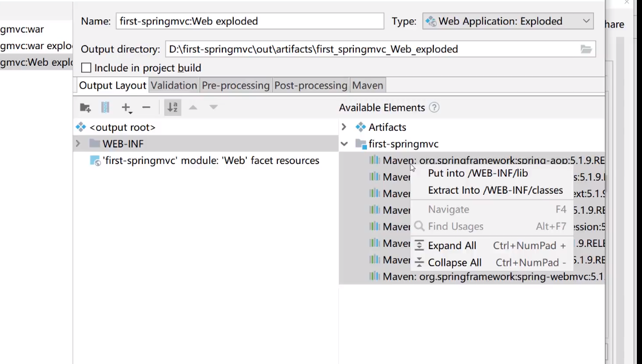Screen dimensions: 642x364
Task: Switch to the Pre-processing tab
Action: pyautogui.click(x=236, y=85)
